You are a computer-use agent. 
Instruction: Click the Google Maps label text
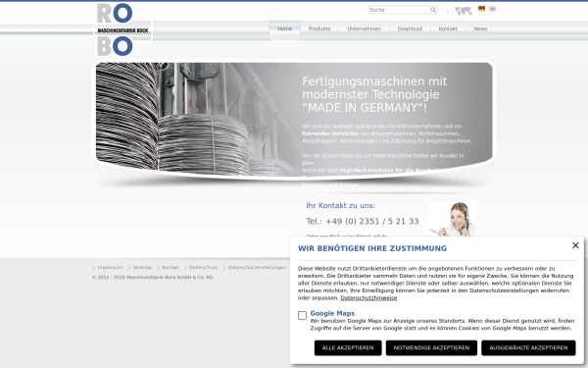[332, 313]
